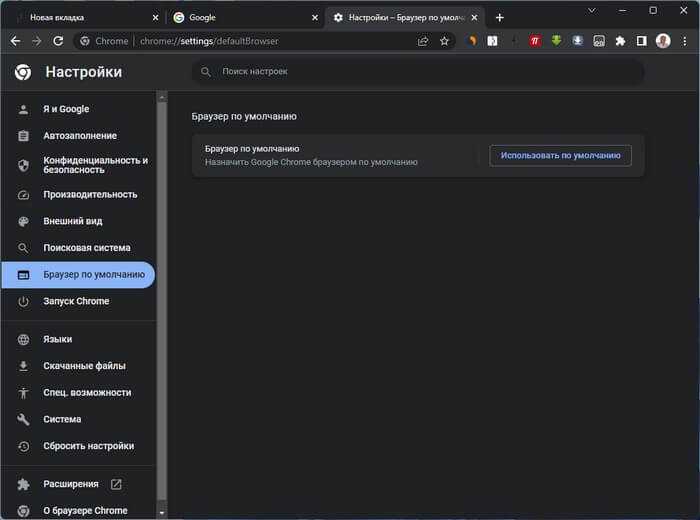This screenshot has width=700, height=520.
Task: Open Поисковая система settings section
Action: (x=78, y=248)
